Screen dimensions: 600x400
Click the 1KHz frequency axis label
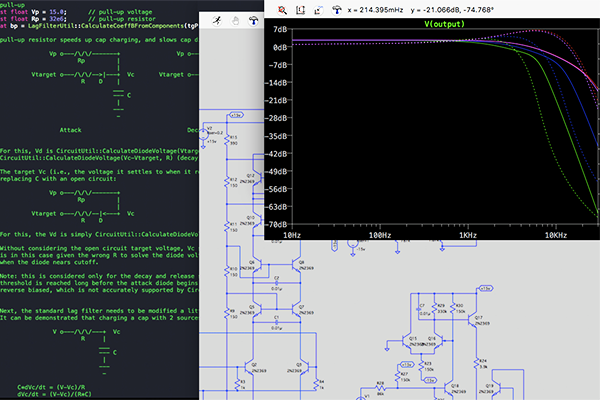tap(468, 235)
